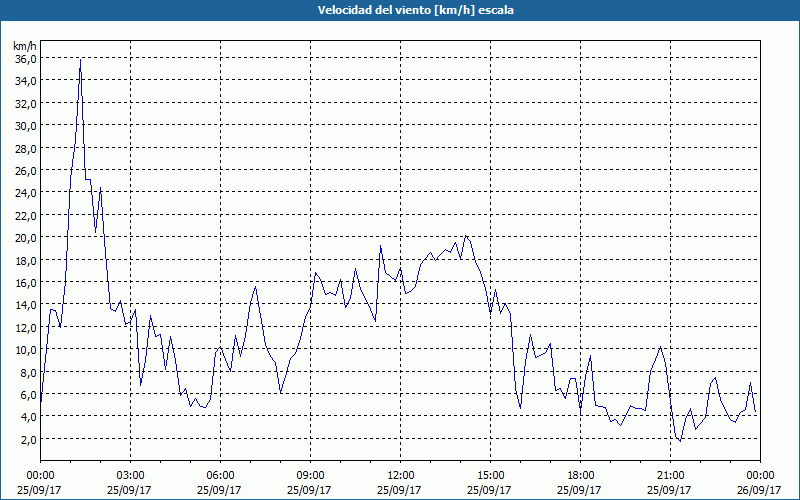Click the 32,0 y-axis value

pos(27,103)
